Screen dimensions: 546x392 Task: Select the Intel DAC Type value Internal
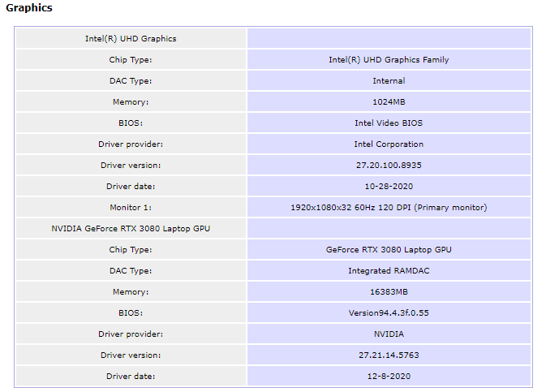pos(389,81)
